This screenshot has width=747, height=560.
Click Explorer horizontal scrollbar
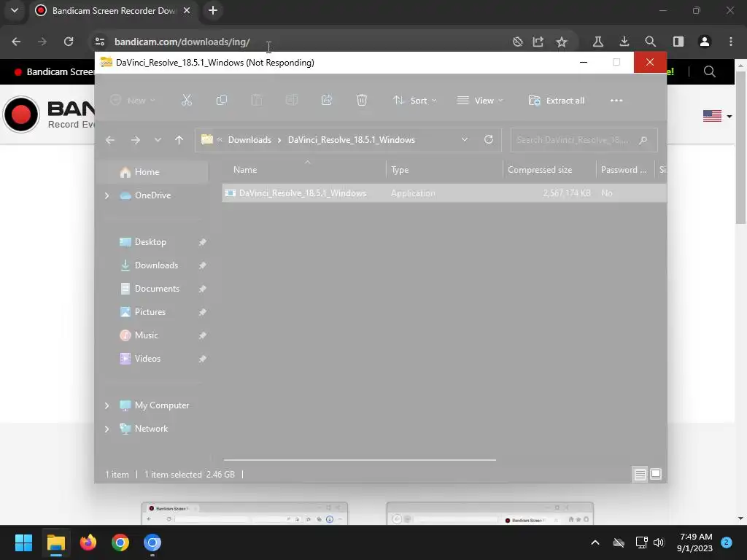(360, 460)
